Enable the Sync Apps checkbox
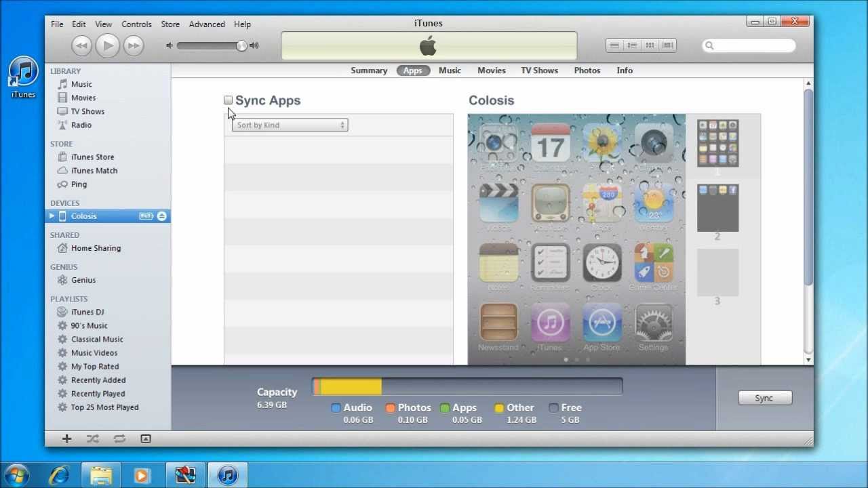Screen dimensions: 868x488 coord(228,100)
